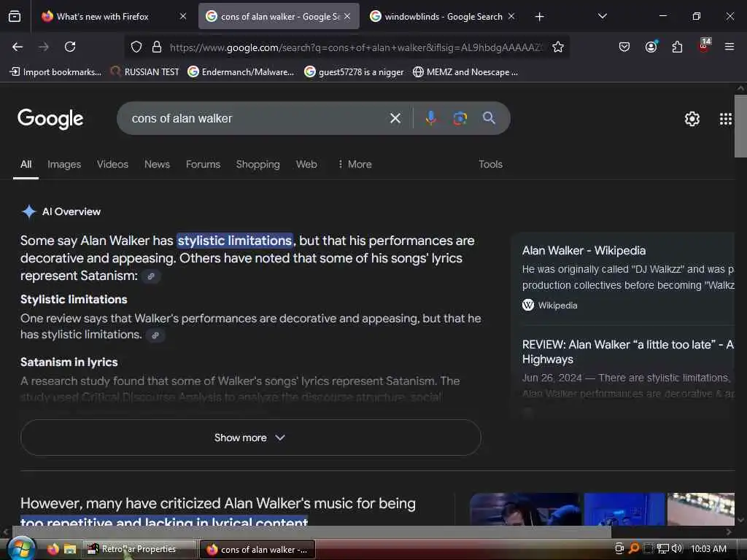Open Google quick settings gear
Screen dimensions: 747x560
pos(692,119)
